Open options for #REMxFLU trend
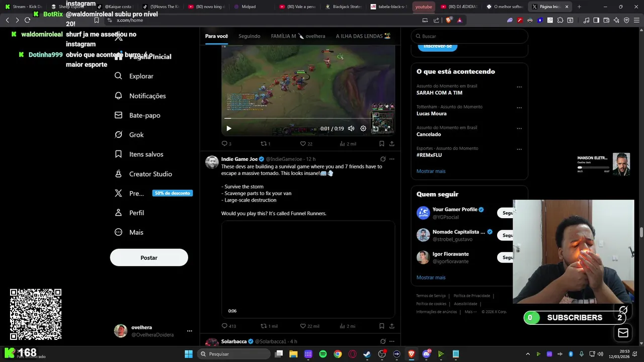The width and height of the screenshot is (644, 362). [519, 149]
